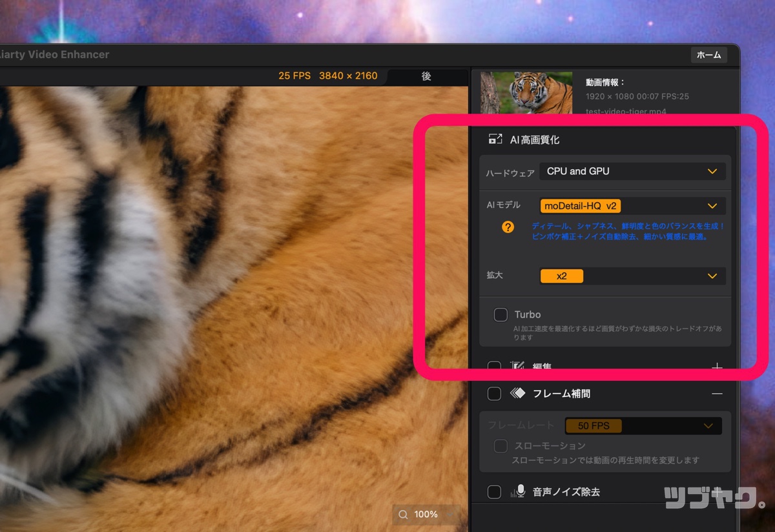Click the 25 FPS label
This screenshot has height=532, width=775.
point(294,76)
